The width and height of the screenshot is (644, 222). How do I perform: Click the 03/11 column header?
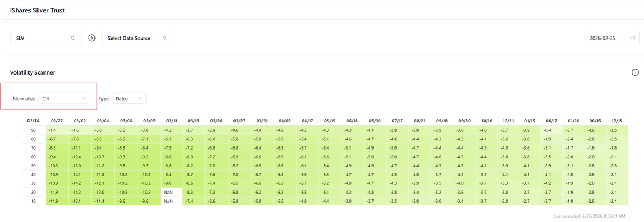coord(172,121)
